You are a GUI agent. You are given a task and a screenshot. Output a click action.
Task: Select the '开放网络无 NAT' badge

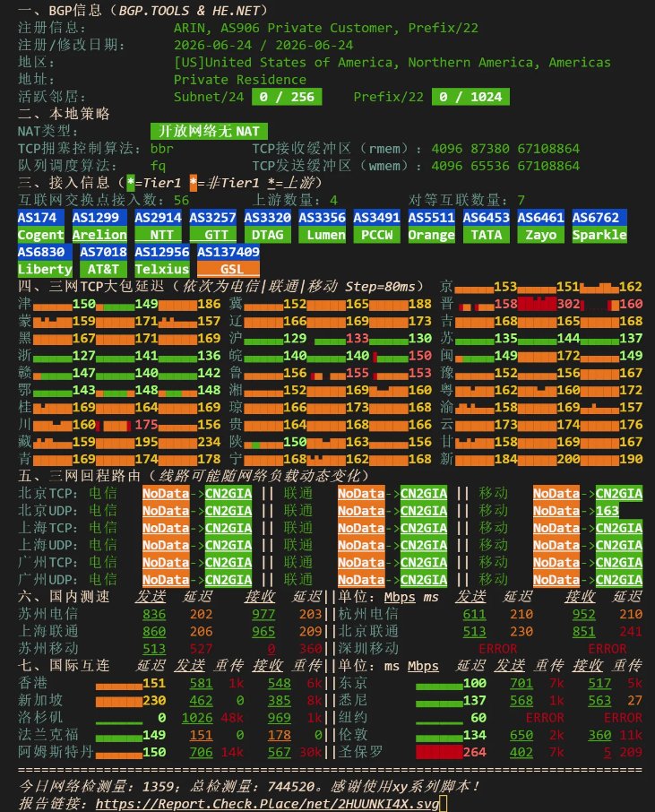(x=209, y=131)
